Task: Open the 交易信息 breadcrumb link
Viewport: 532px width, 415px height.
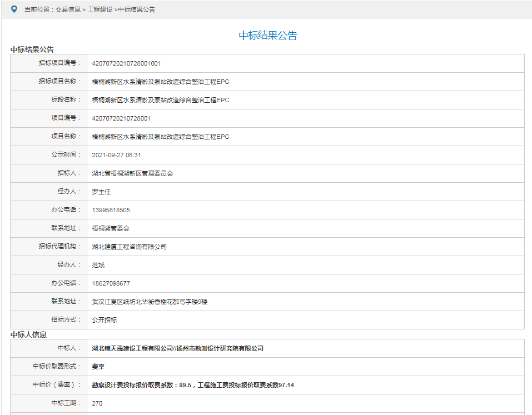Action: 67,9
